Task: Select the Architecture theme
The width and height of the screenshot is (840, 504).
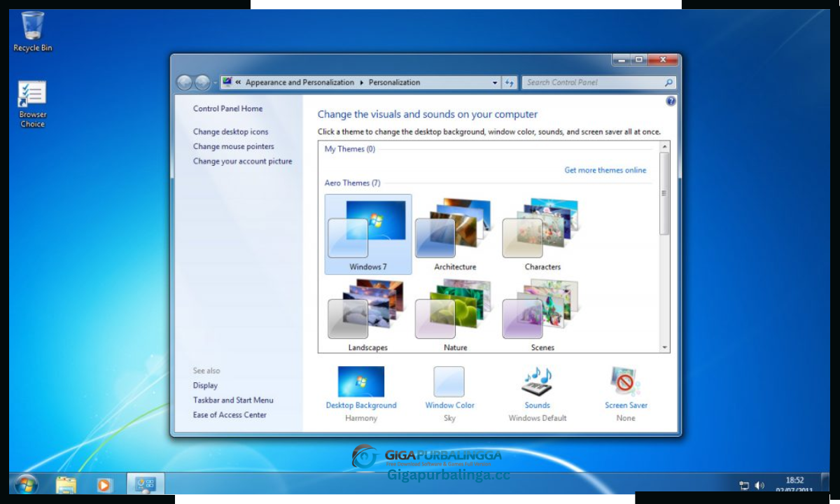Action: tap(455, 234)
